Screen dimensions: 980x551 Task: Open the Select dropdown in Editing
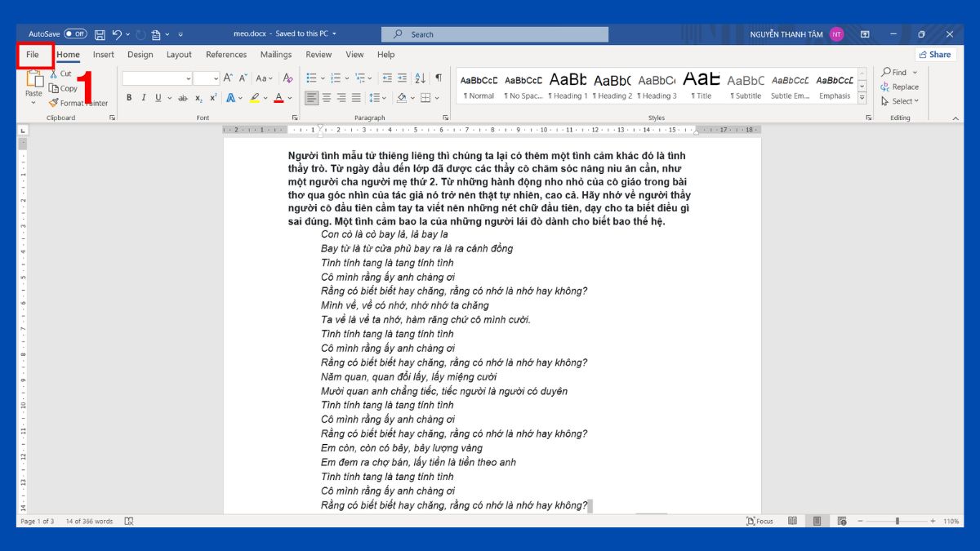(899, 101)
